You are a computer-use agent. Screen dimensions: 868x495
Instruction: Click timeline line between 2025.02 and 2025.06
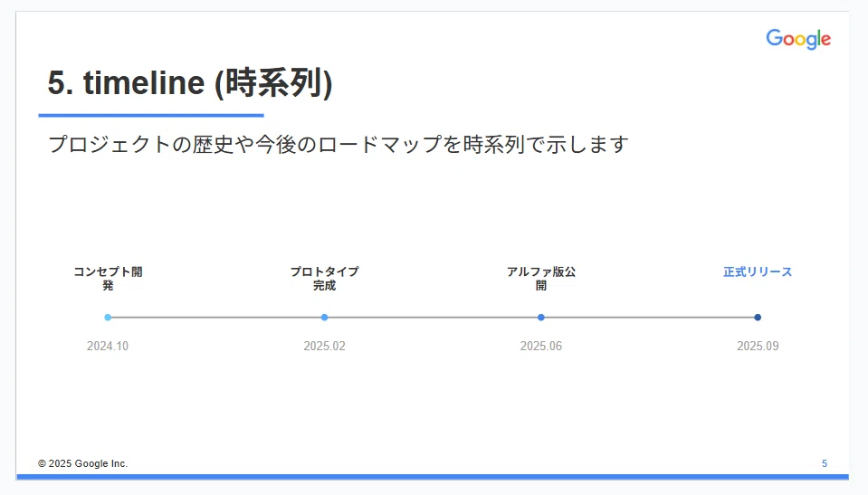coord(433,318)
